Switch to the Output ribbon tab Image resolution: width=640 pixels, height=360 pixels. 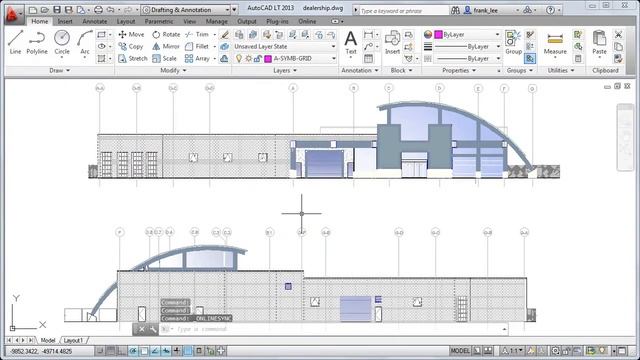click(247, 21)
